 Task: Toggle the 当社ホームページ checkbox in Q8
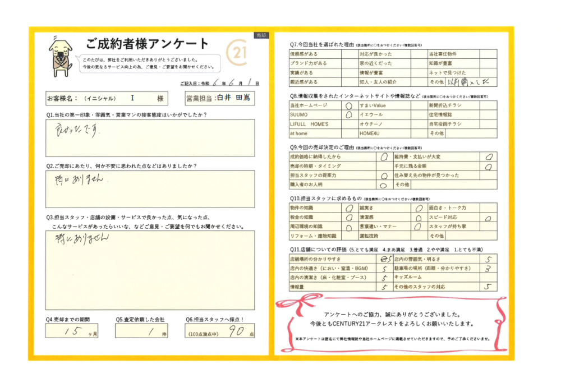coord(350,105)
